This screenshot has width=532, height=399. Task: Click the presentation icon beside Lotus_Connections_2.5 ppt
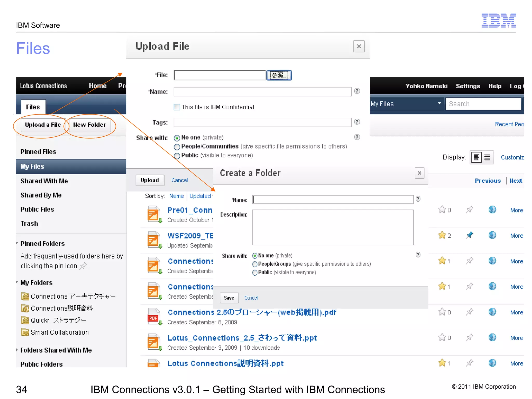click(154, 342)
